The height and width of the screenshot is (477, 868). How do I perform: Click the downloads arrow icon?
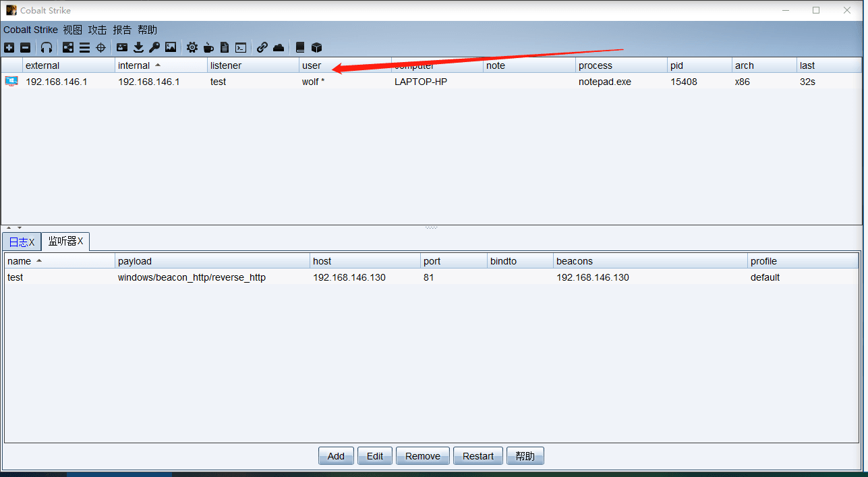click(x=138, y=47)
